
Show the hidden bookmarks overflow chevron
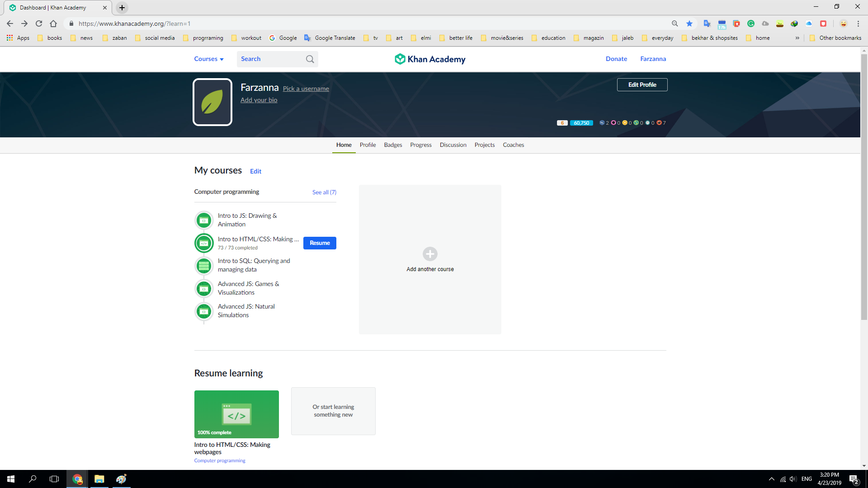tap(797, 38)
